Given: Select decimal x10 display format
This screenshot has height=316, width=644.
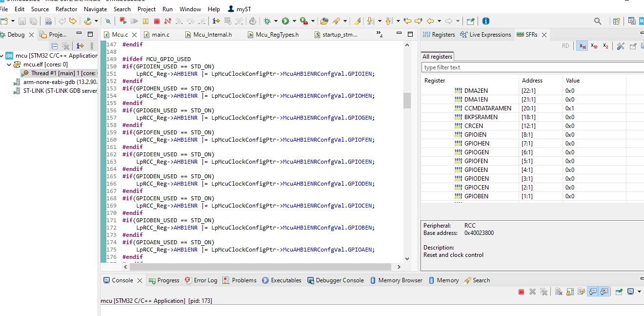Looking at the screenshot, I should point(594,46).
